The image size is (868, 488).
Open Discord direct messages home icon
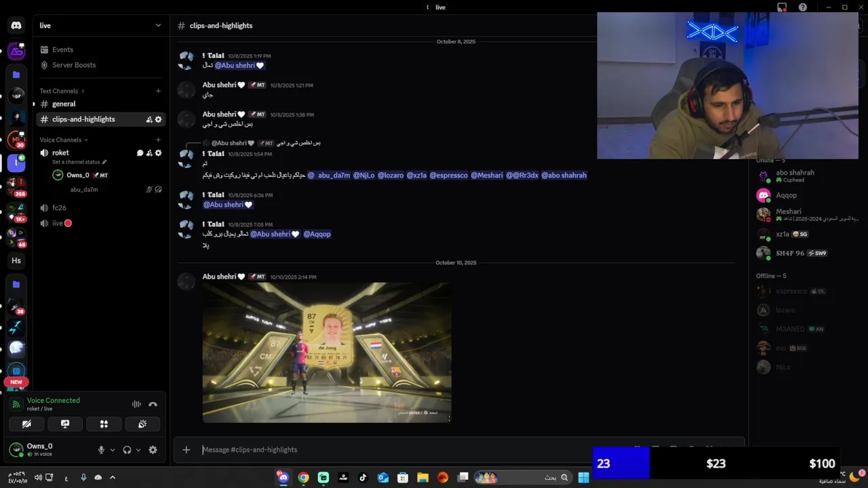tap(16, 26)
